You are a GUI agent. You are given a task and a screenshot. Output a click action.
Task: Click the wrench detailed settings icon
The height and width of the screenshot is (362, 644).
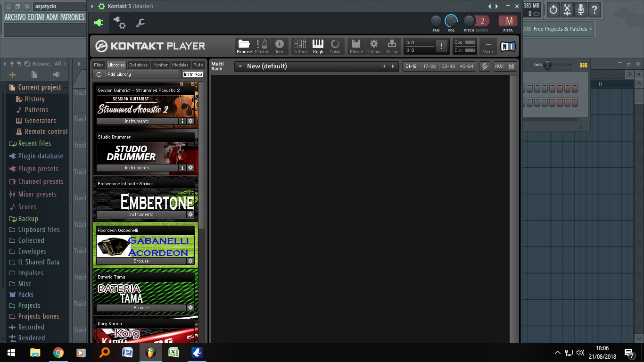tap(140, 23)
